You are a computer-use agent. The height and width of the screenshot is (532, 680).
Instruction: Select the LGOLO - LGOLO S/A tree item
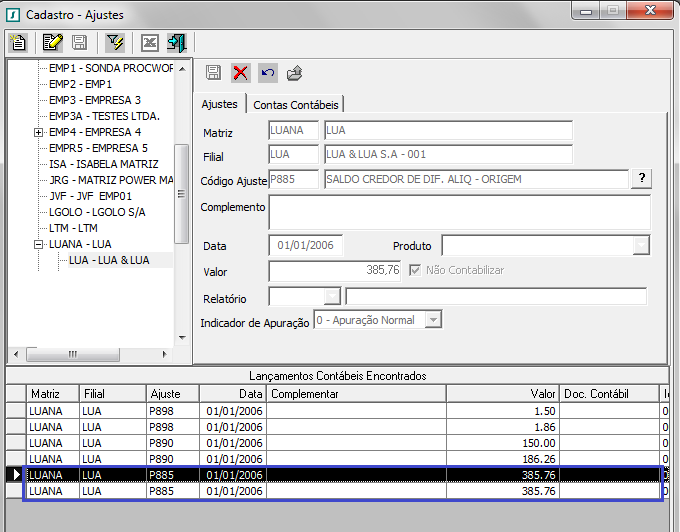(x=97, y=212)
